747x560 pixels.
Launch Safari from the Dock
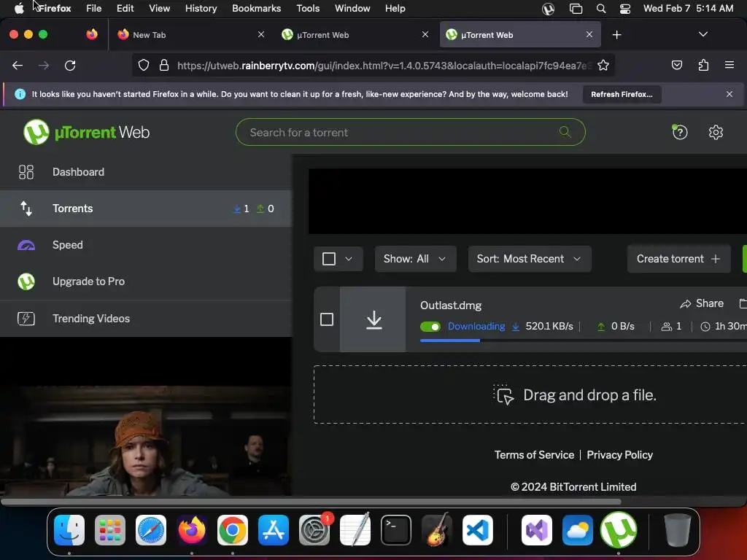151,530
